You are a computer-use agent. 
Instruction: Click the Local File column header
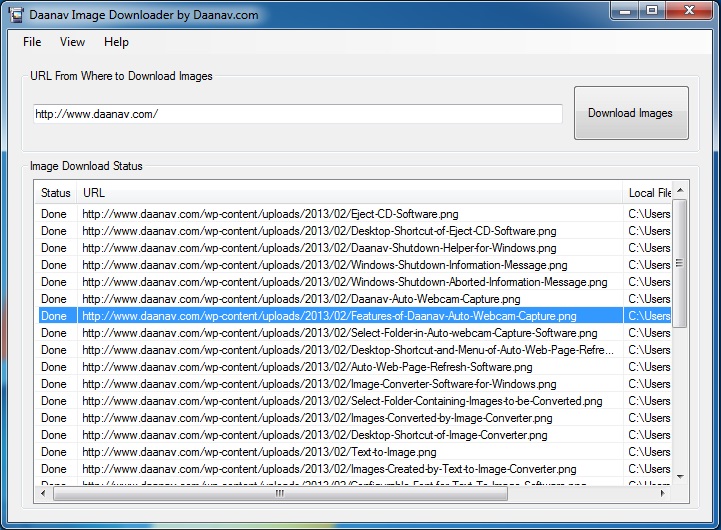(647, 193)
